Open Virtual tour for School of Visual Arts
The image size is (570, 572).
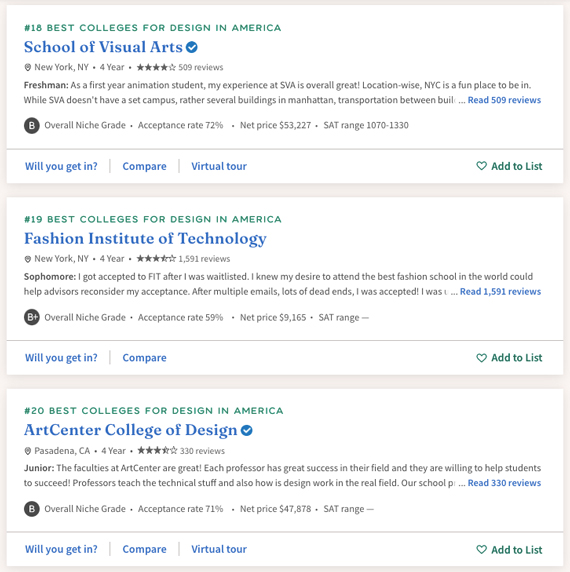(x=219, y=166)
